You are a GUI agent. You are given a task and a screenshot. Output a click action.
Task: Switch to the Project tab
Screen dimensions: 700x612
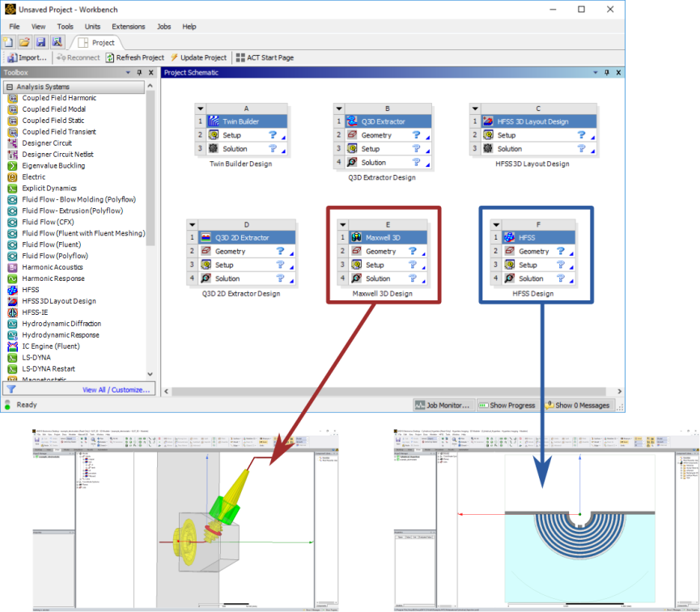[97, 42]
